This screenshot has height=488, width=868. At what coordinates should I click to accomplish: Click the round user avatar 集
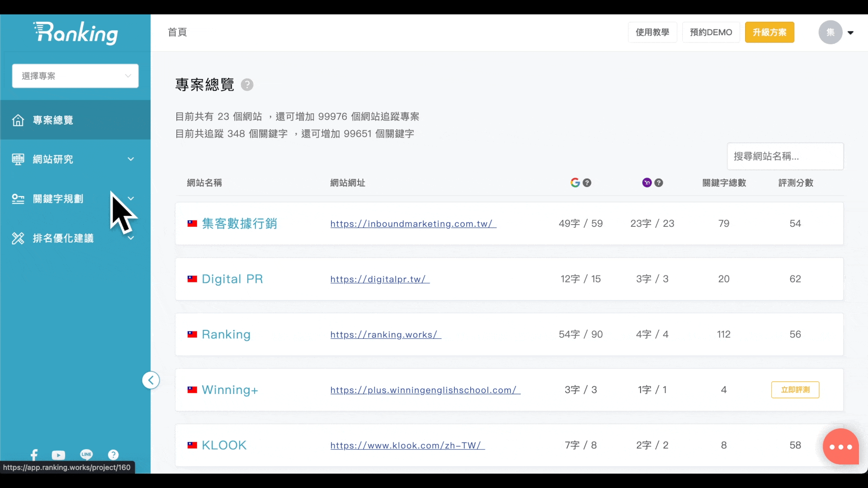[830, 32]
